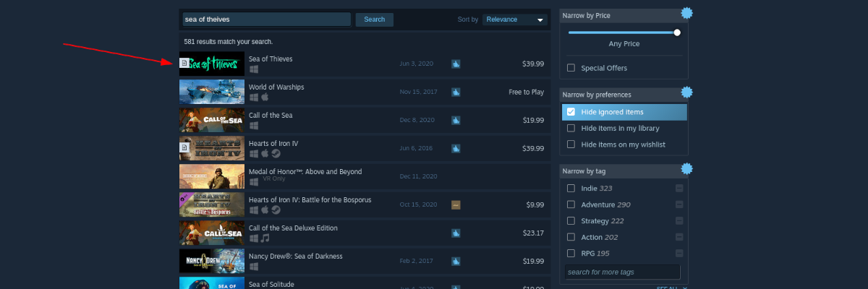Exclude the RPG tag with its minus icon

click(x=679, y=253)
